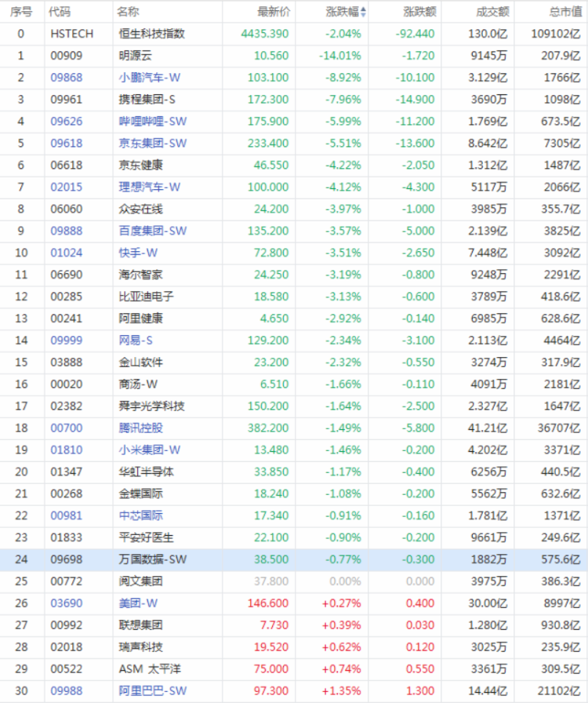Click stock code 00522 cell
The width and height of the screenshot is (588, 703).
coord(67,669)
